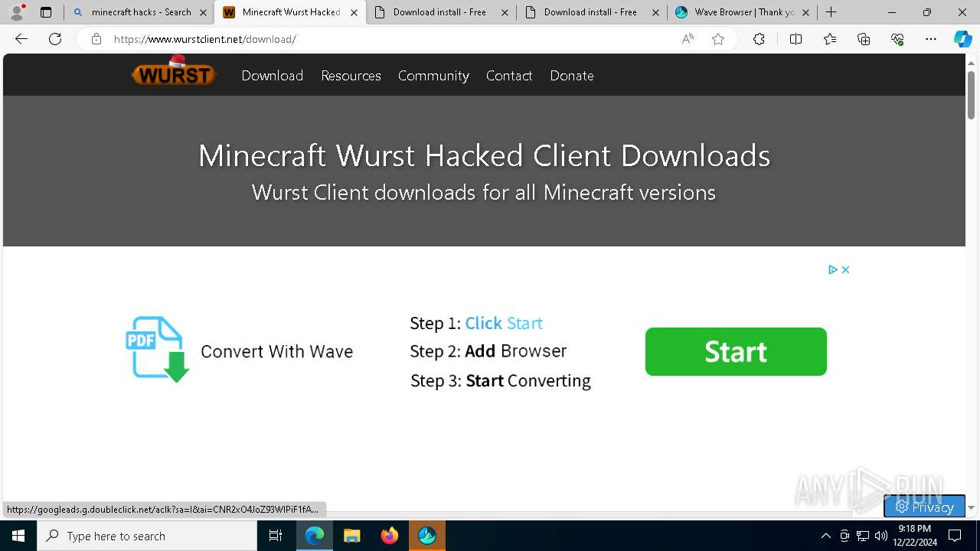The image size is (980, 551).
Task: Open the Download menu item
Action: (273, 75)
